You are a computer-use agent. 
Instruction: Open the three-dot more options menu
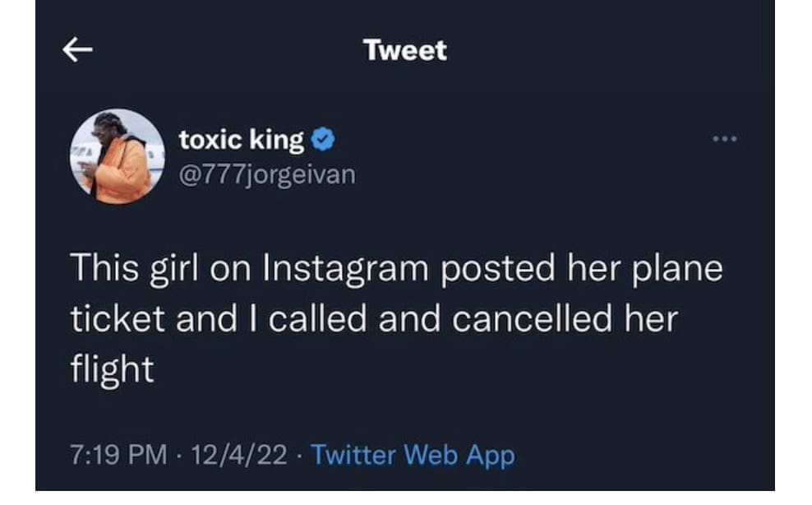[725, 138]
